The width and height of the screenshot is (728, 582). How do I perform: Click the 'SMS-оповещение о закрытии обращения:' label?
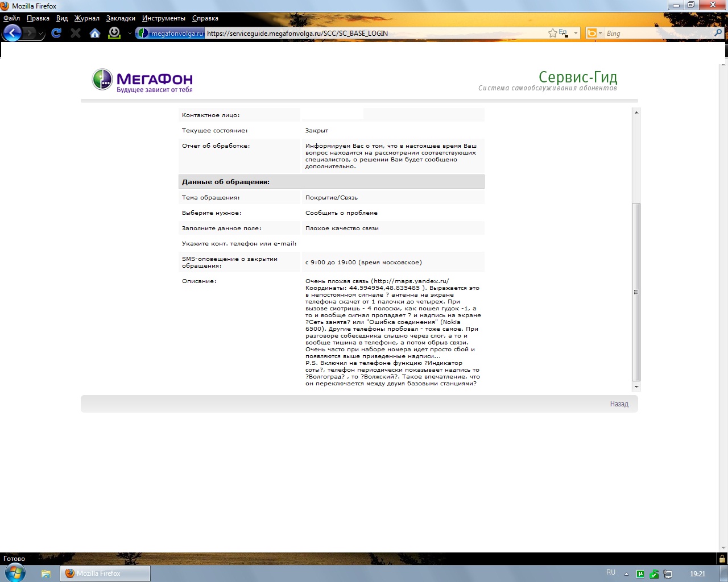[x=230, y=262]
